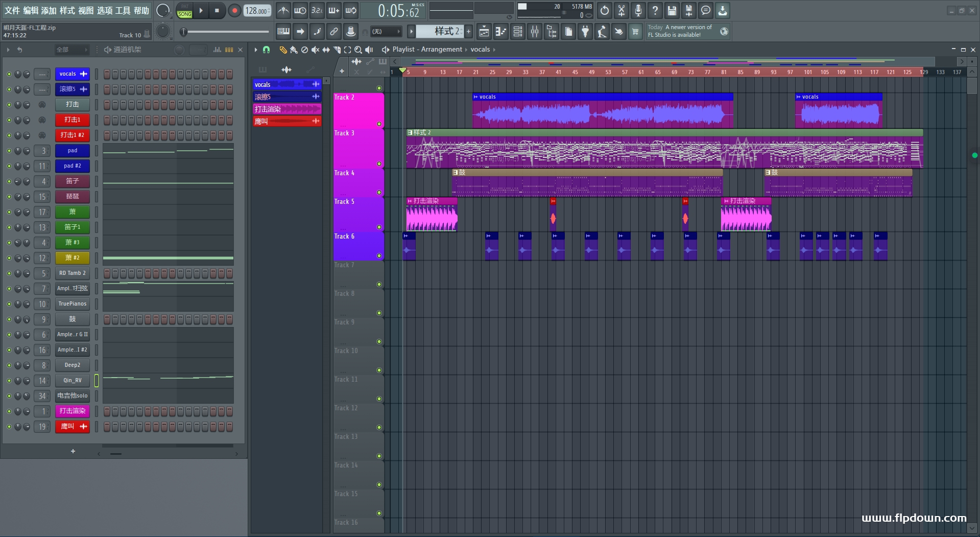This screenshot has width=980, height=537.
Task: Open the 样式 2 clip menu icon
Action: point(410,132)
